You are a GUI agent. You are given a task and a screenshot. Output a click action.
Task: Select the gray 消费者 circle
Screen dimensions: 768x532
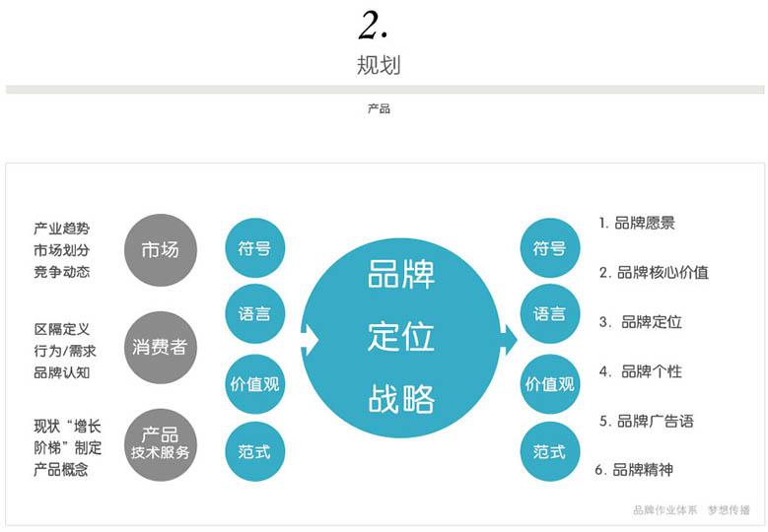point(161,347)
